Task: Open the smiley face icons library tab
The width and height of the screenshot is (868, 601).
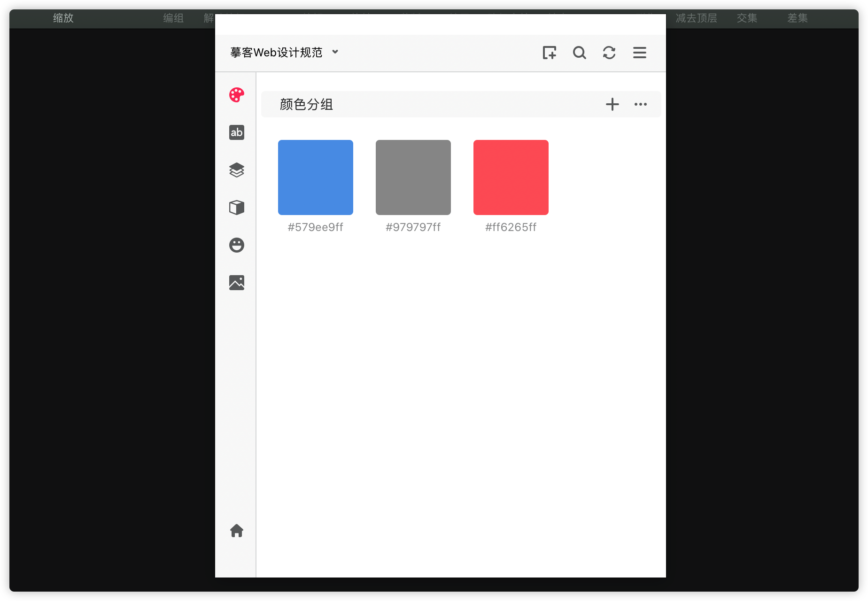Action: [237, 245]
